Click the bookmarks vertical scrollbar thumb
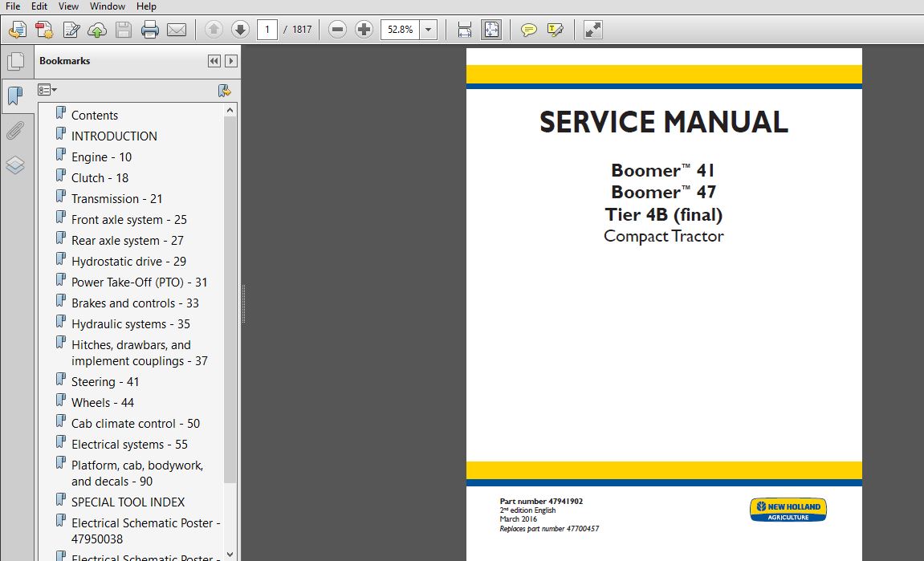Viewport: 924px width, 561px height. [230, 299]
